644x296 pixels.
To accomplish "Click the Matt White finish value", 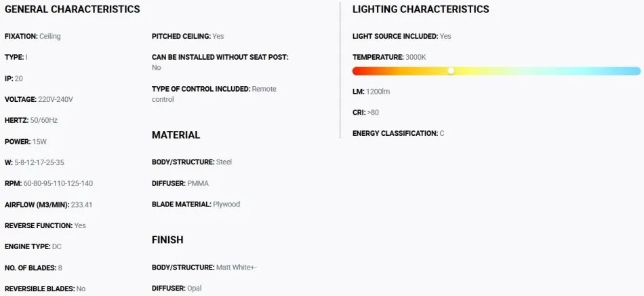I will pyautogui.click(x=236, y=267).
